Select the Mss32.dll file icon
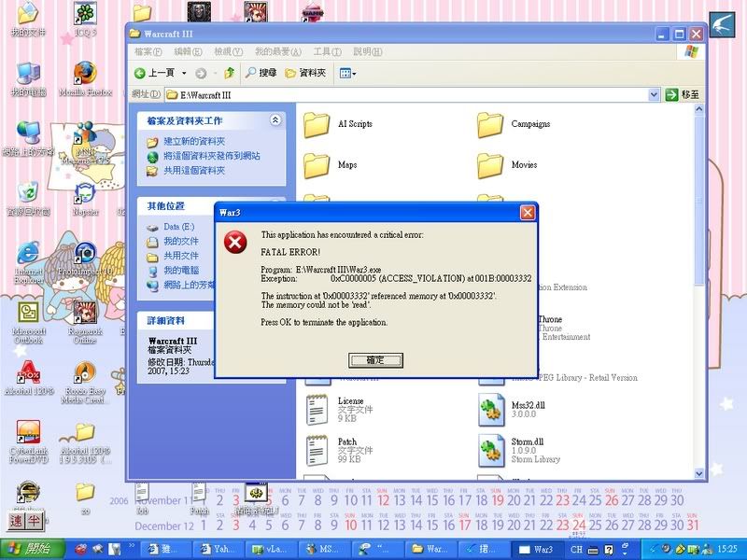This screenshot has height=560, width=747. 491,408
